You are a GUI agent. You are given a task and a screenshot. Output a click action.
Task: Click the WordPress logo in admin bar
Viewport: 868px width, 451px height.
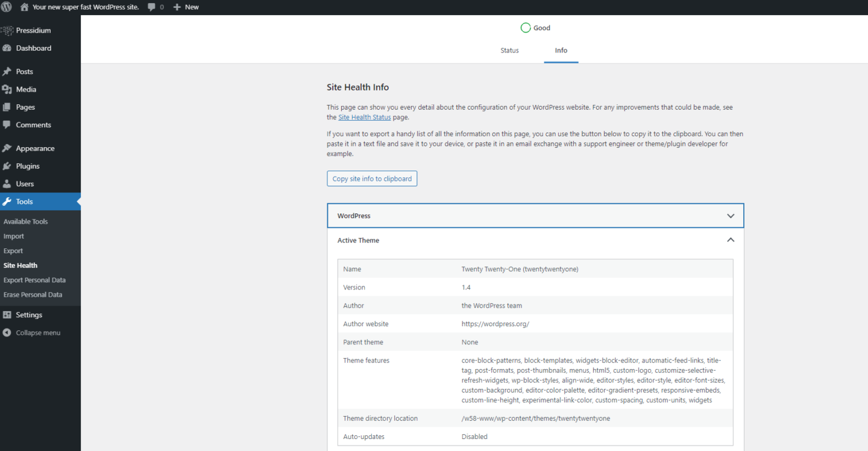[x=7, y=7]
